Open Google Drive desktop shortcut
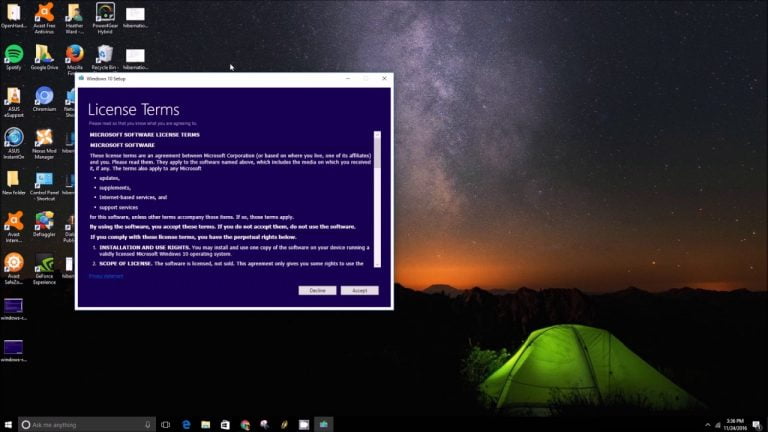Image resolution: width=768 pixels, height=432 pixels. (x=44, y=54)
